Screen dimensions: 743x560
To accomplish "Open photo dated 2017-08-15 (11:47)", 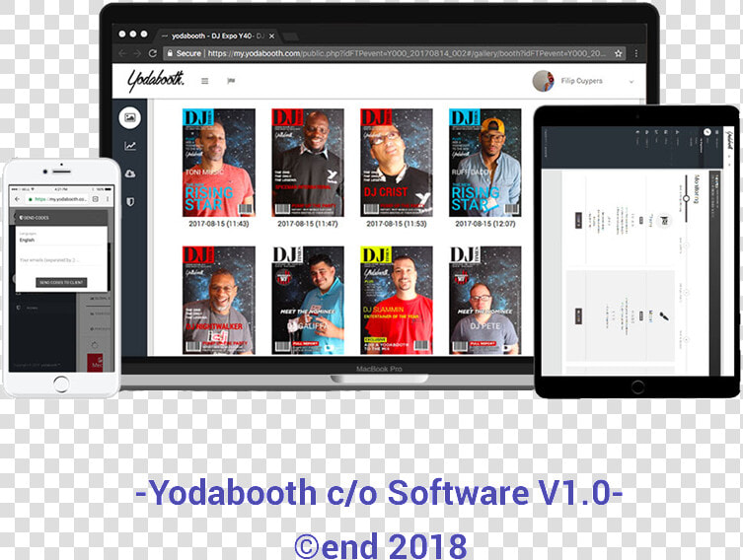I will point(308,163).
